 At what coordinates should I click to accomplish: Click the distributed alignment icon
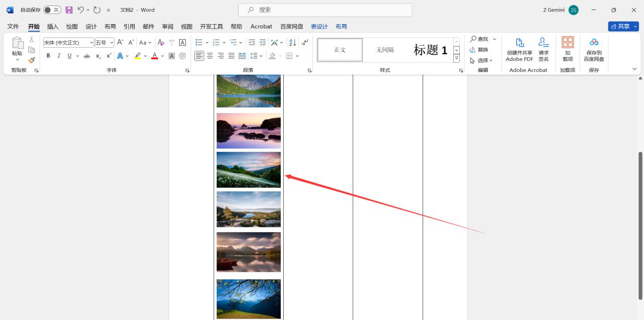(242, 56)
